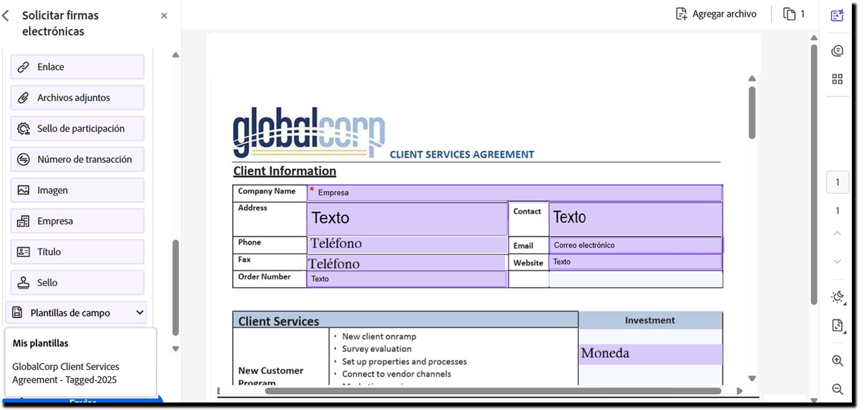Add an Archivos adjuntos field
868x410 pixels.
coord(77,98)
